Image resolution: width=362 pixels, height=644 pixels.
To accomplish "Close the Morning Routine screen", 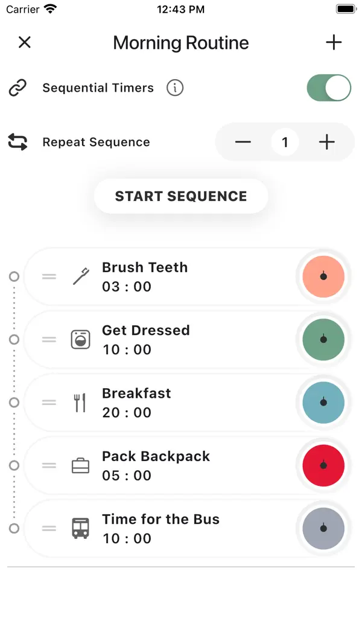I will point(25,42).
